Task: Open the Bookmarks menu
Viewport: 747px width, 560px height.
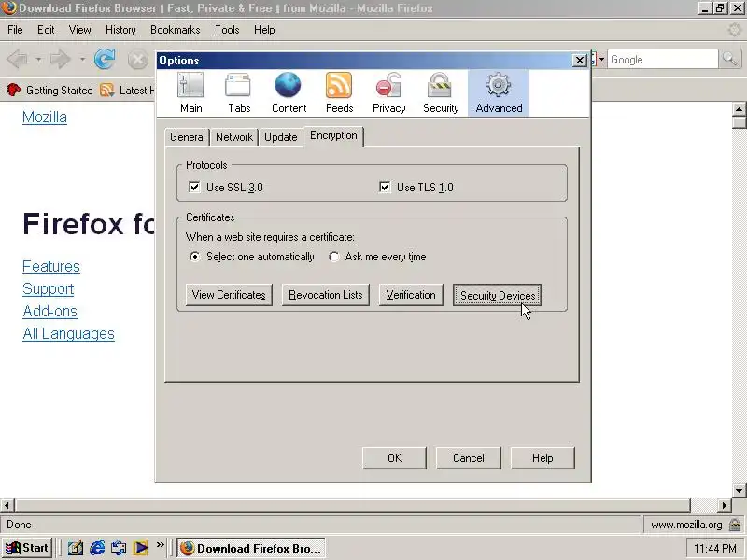Action: (175, 30)
